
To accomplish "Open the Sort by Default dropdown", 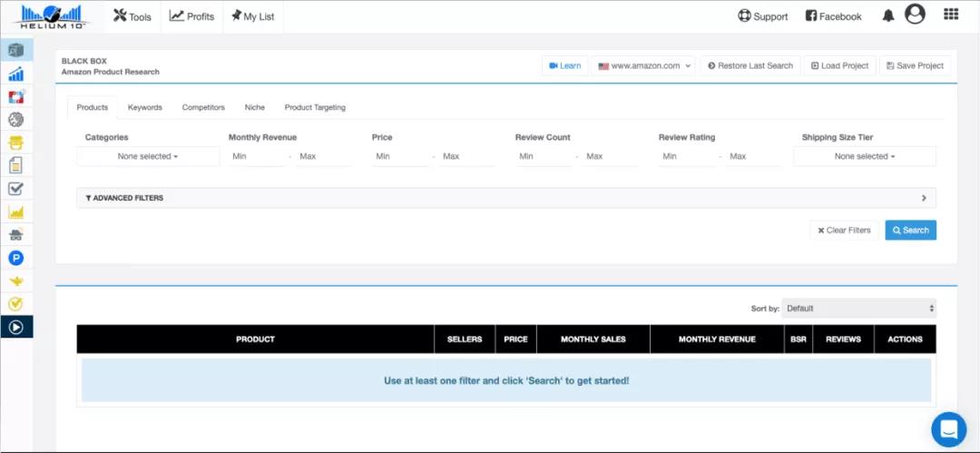I will click(x=859, y=309).
